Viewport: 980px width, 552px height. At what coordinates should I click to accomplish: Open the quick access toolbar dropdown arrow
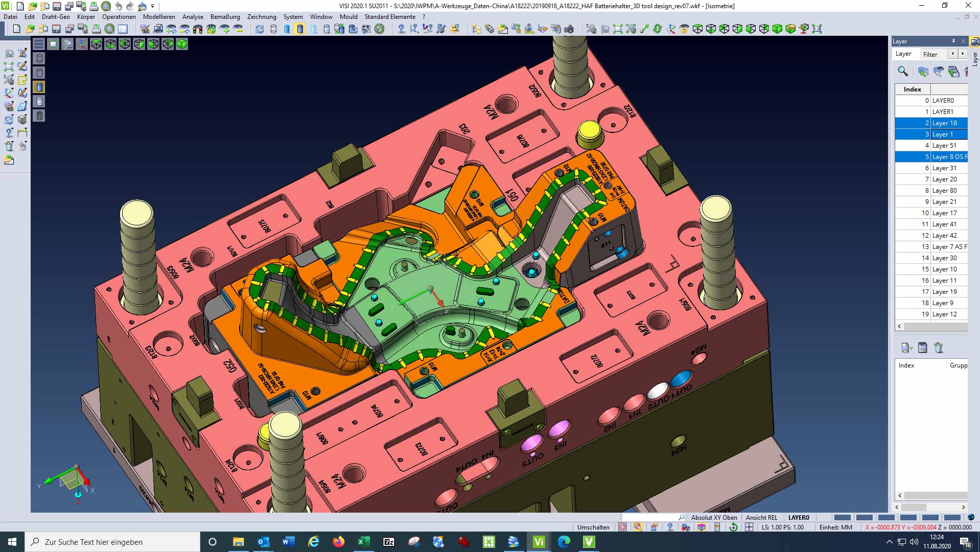click(x=152, y=7)
